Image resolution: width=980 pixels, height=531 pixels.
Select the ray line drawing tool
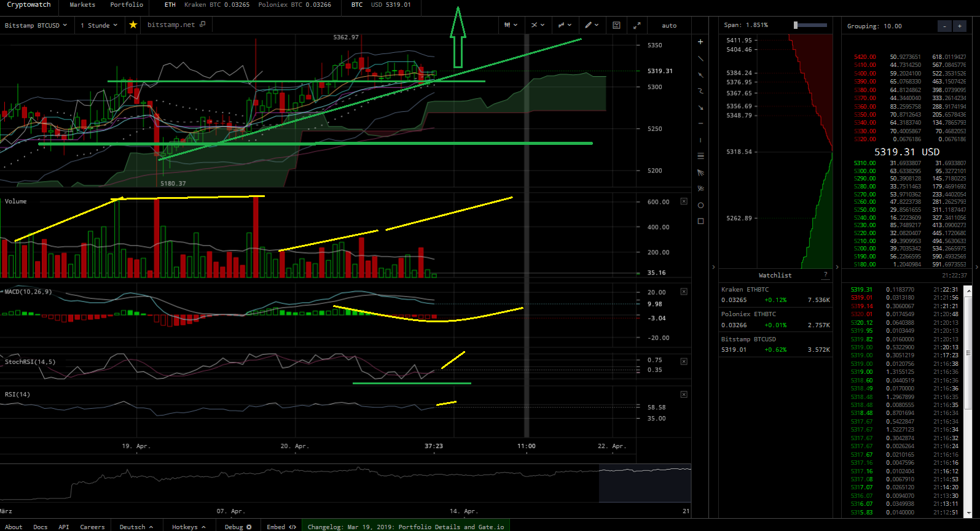(x=700, y=75)
